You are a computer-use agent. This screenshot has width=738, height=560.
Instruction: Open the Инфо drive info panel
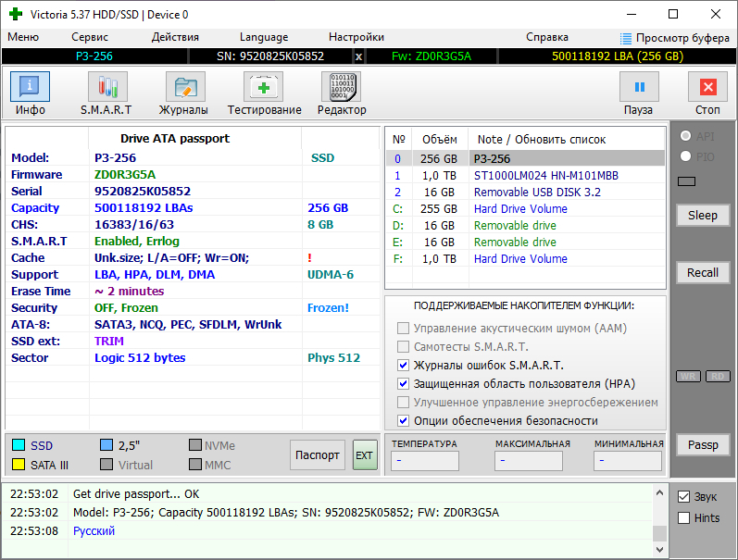coord(31,93)
